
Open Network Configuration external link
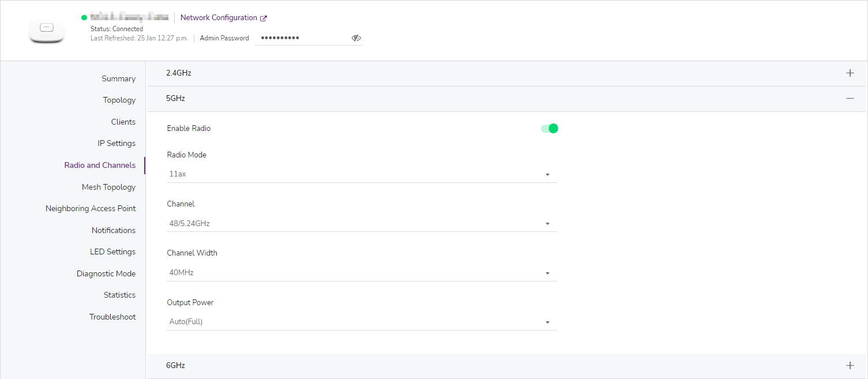click(x=219, y=18)
